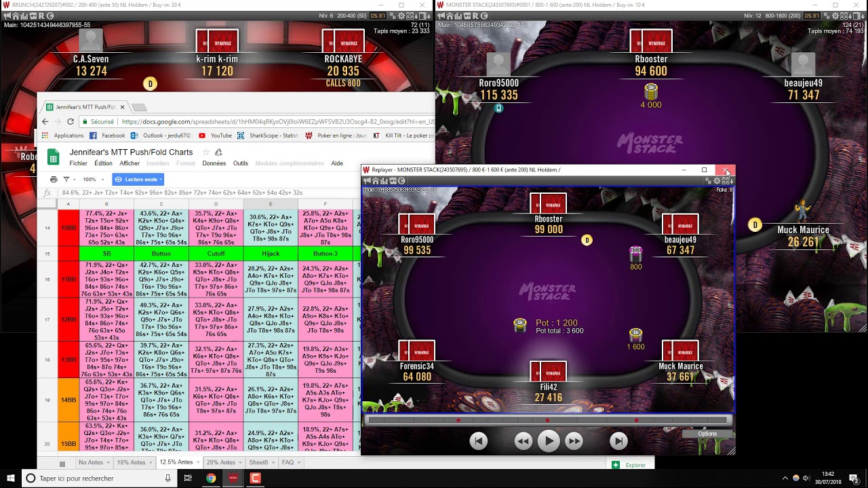Open the YouTube bookmark
The image size is (868, 488).
click(x=215, y=136)
